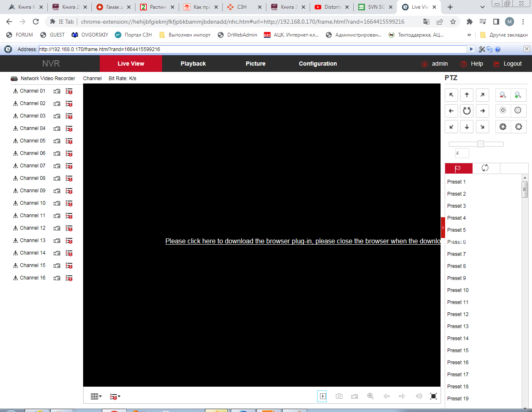Capture a snapshot with camera icon
Viewport: 532px width, 412px height.
pyautogui.click(x=339, y=396)
